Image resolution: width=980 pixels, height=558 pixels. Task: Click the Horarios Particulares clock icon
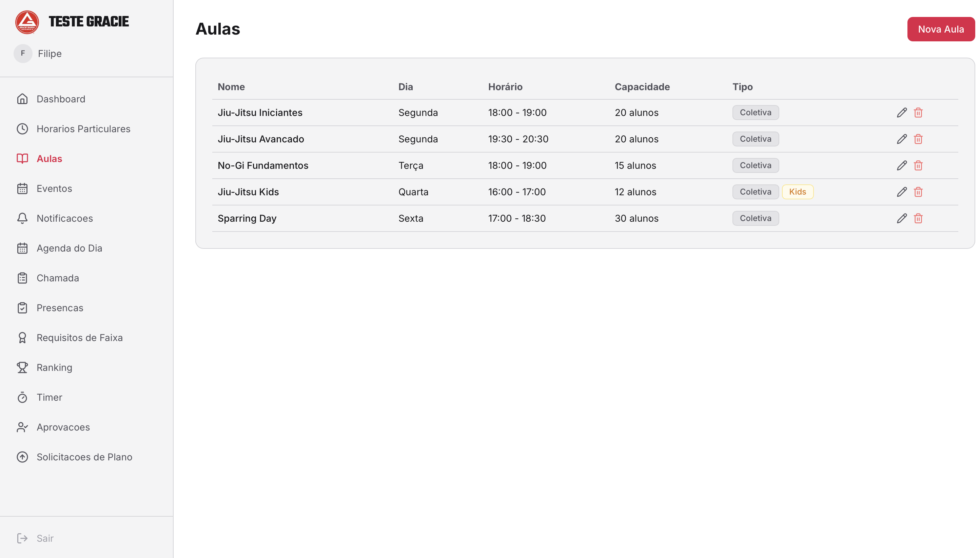[x=22, y=129]
